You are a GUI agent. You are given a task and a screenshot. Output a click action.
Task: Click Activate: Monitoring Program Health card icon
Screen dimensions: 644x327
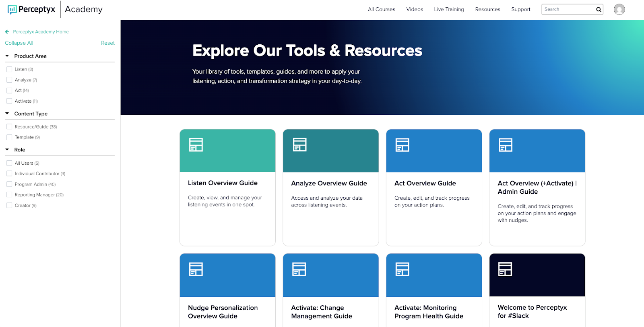pyautogui.click(x=402, y=269)
